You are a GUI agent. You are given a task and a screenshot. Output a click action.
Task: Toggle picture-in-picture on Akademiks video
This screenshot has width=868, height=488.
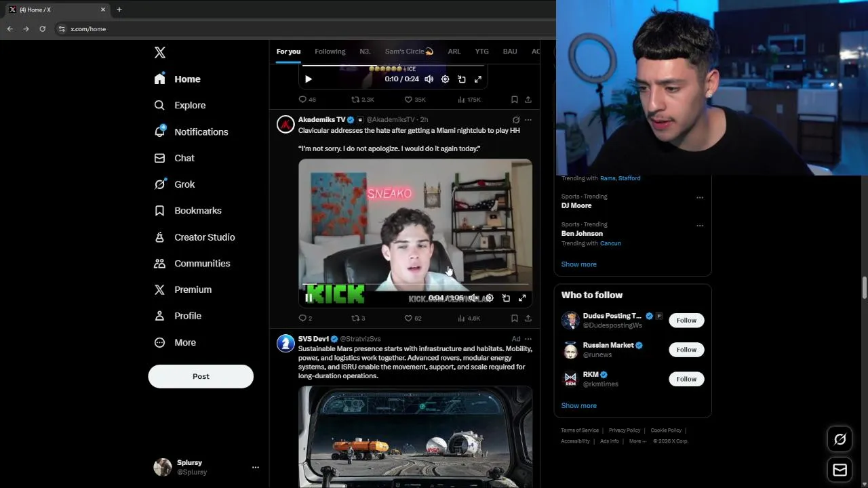click(506, 298)
